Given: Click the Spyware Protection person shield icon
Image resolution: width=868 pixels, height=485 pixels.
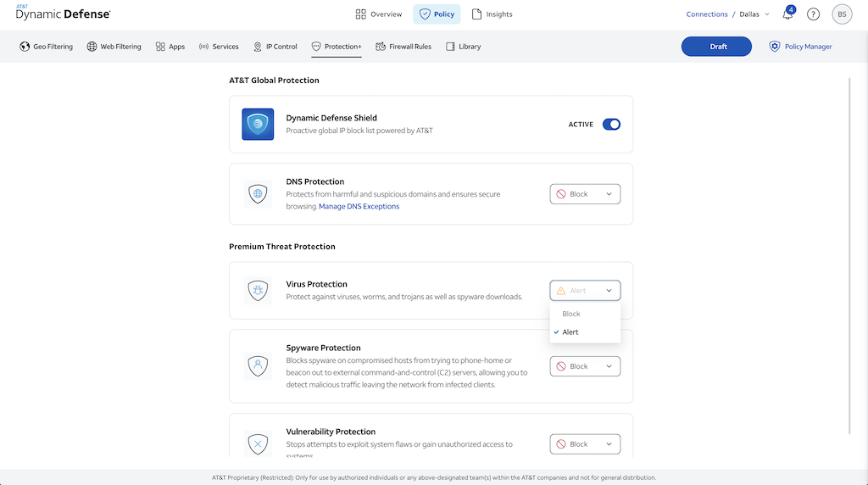Looking at the screenshot, I should 258,365.
